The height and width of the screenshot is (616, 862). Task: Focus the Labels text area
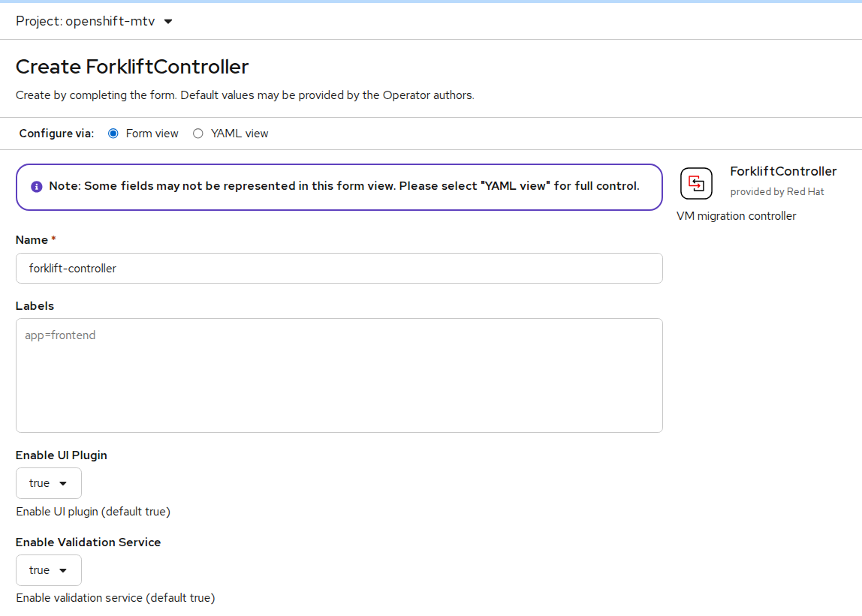[x=339, y=375]
